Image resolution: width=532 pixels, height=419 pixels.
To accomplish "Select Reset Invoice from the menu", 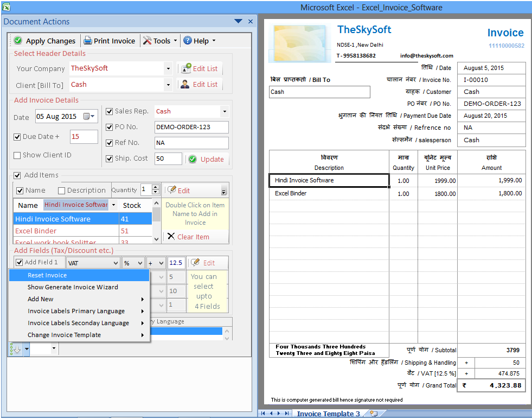I will [79, 275].
